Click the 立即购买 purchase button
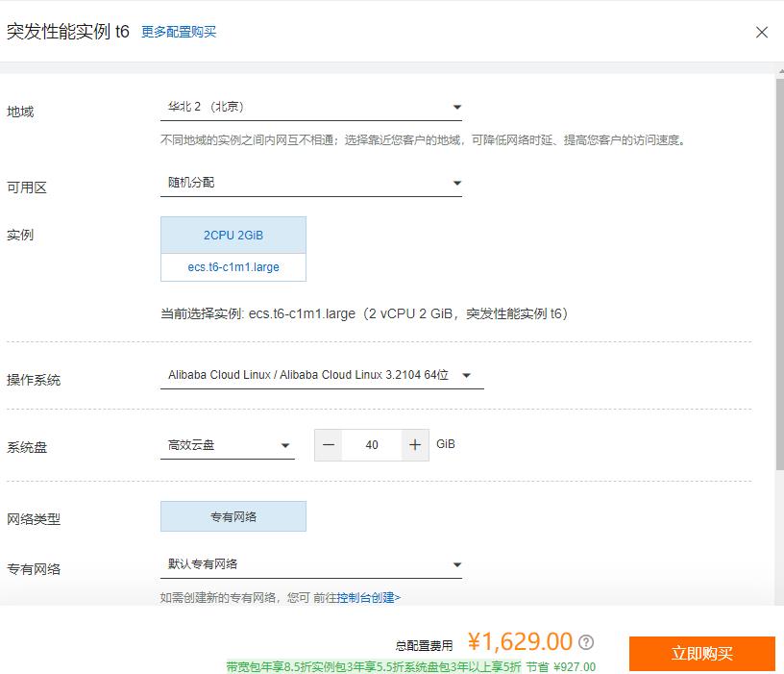Image resolution: width=784 pixels, height=674 pixels. point(702,654)
